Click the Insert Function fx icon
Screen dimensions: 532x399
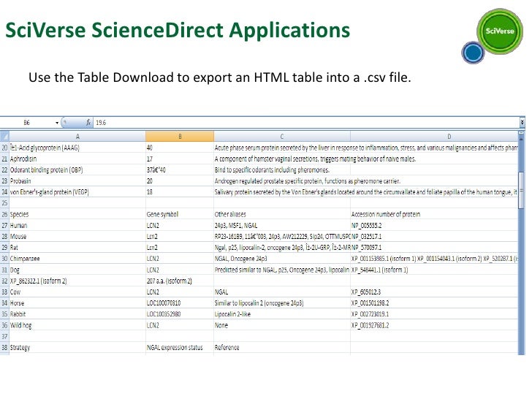88,123
